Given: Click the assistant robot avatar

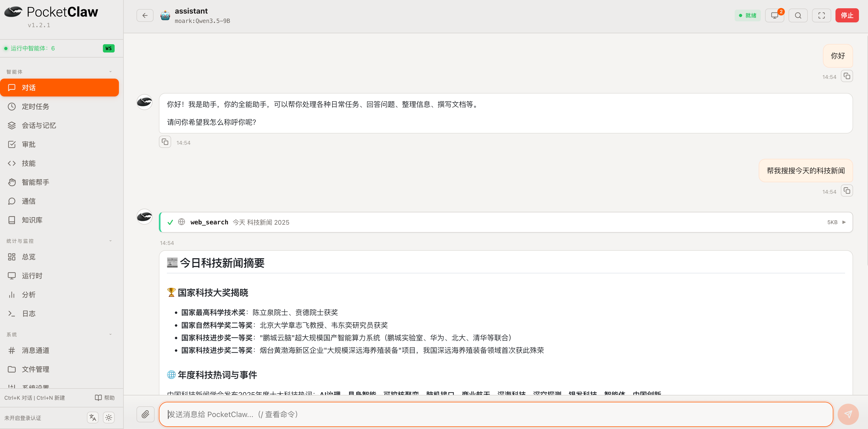Looking at the screenshot, I should 165,15.
